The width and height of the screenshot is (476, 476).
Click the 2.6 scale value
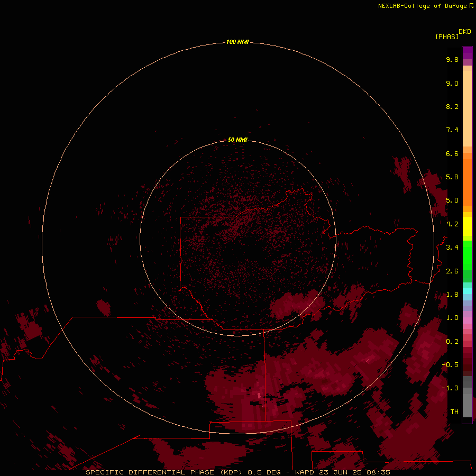coord(452,271)
